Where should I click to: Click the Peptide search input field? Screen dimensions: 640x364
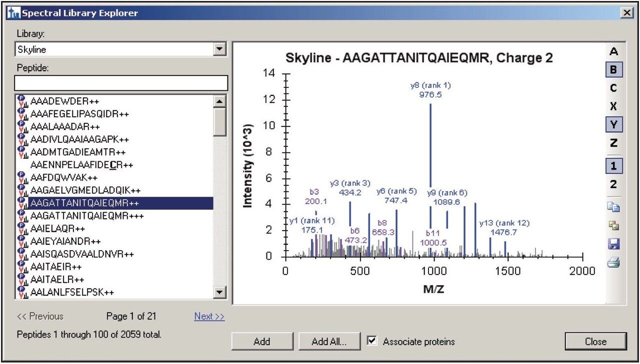pyautogui.click(x=121, y=82)
